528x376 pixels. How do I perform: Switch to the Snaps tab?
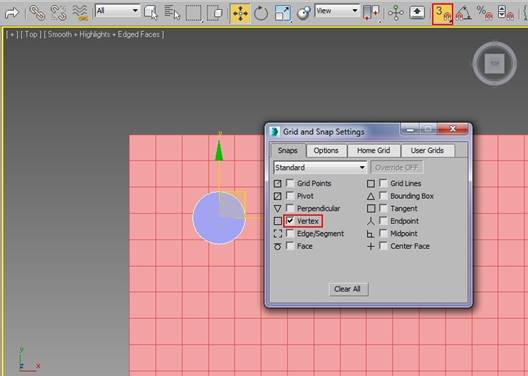point(288,150)
